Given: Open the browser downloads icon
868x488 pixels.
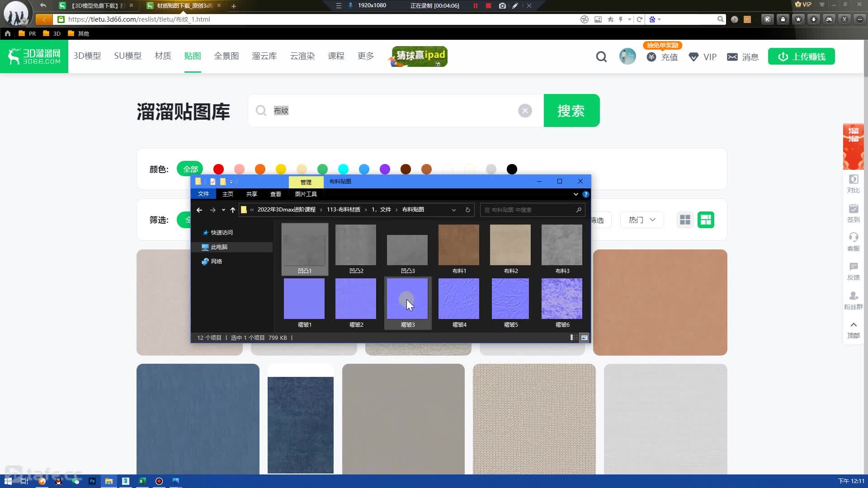Looking at the screenshot, I should [x=813, y=19].
